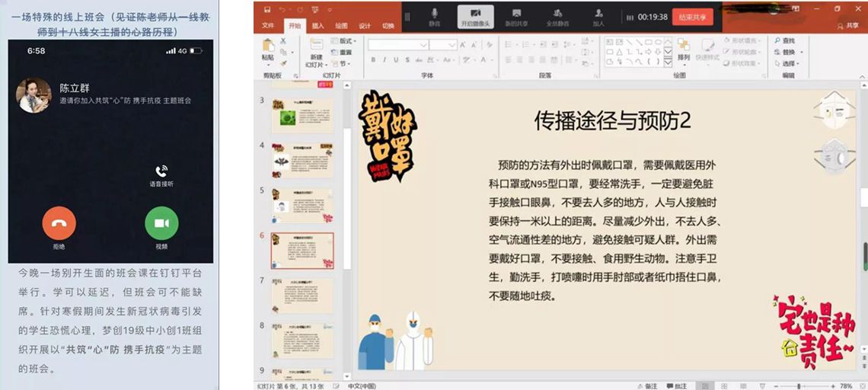Open the Design (设计) ribbon tab

pyautogui.click(x=365, y=26)
